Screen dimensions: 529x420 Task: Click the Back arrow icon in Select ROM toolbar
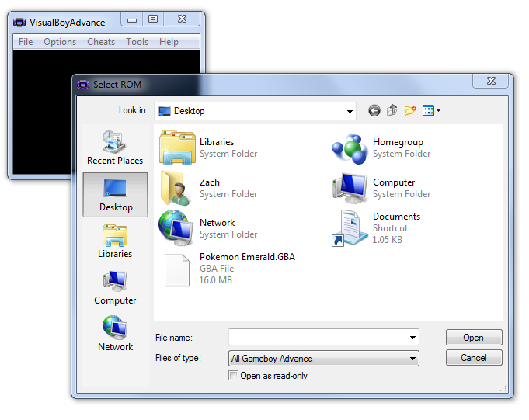374,110
